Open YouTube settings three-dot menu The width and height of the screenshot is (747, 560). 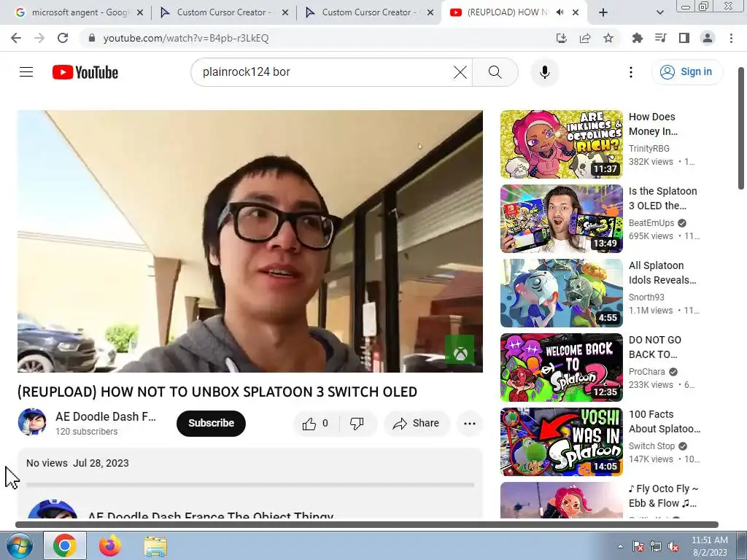pos(631,72)
